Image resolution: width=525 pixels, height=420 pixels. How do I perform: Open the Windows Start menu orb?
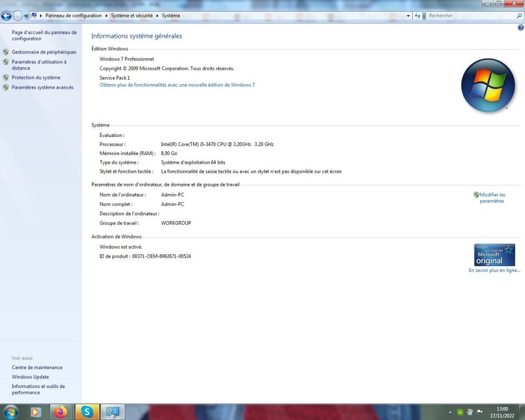coord(10,412)
